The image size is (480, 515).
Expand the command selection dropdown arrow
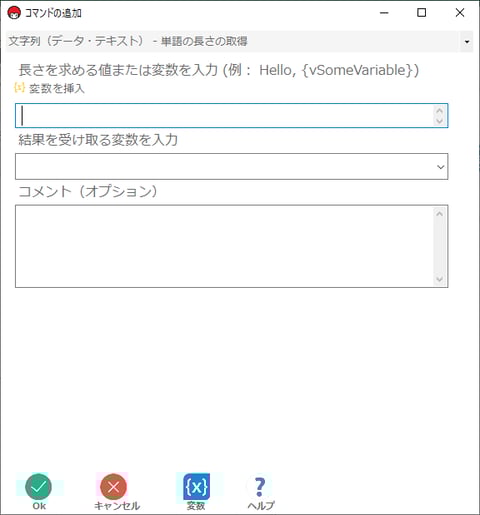pos(467,42)
